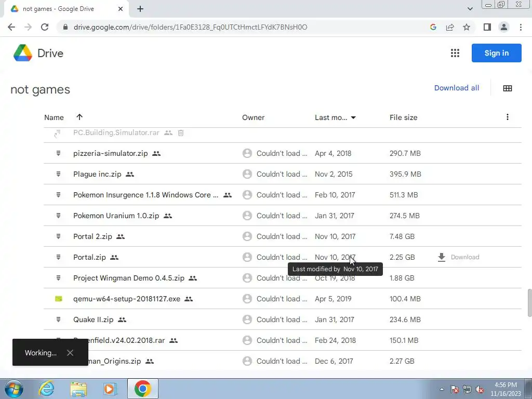Select the file 'Plague inc.zip'
The width and height of the screenshot is (532, 399).
[97, 174]
